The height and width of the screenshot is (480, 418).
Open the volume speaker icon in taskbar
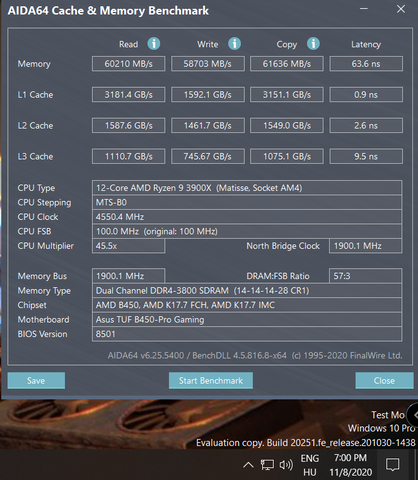(286, 464)
